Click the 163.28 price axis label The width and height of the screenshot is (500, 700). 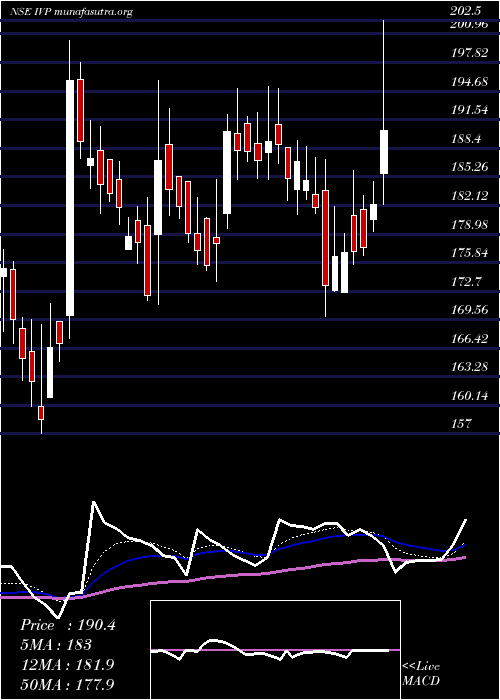coord(469,367)
